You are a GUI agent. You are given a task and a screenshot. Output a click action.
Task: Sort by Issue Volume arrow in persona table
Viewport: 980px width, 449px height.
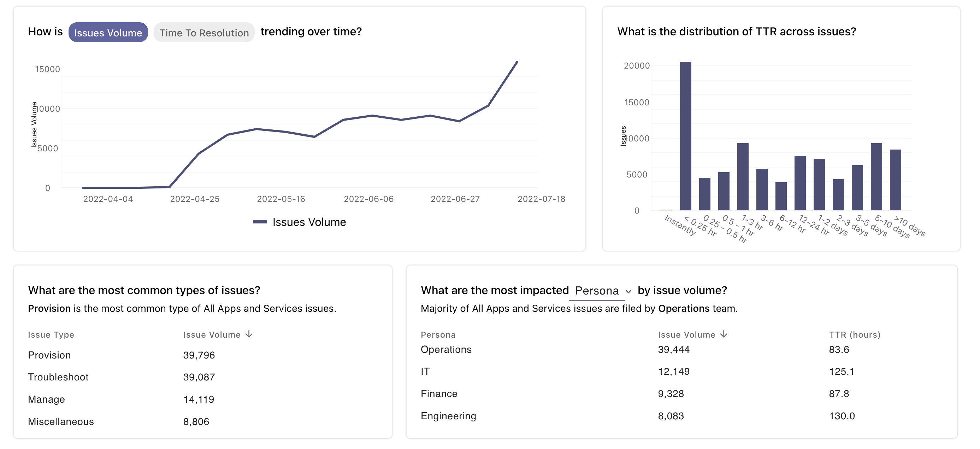[724, 334]
